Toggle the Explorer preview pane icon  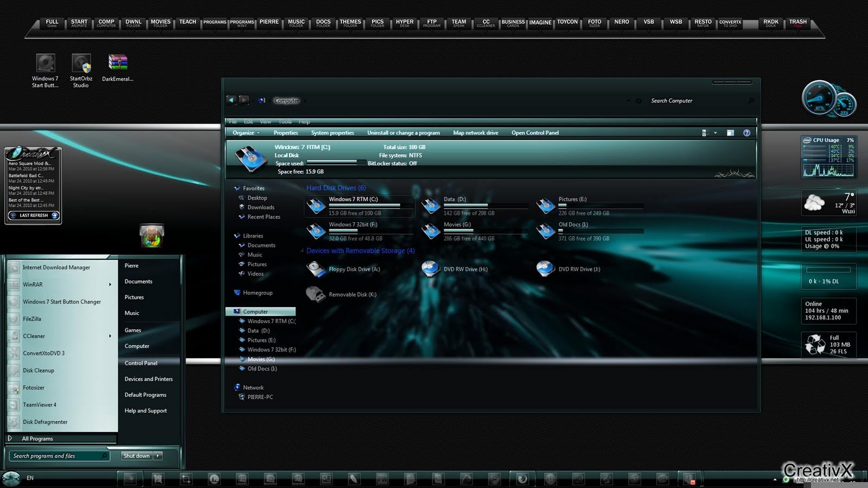[730, 133]
